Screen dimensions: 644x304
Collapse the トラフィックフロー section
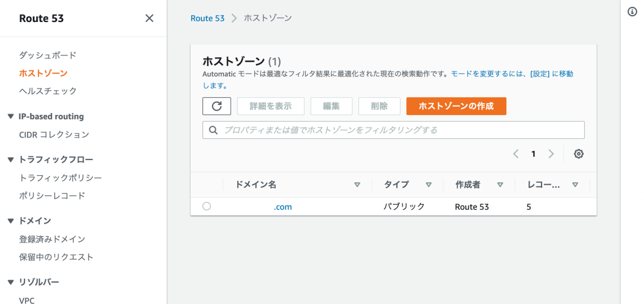point(11,160)
